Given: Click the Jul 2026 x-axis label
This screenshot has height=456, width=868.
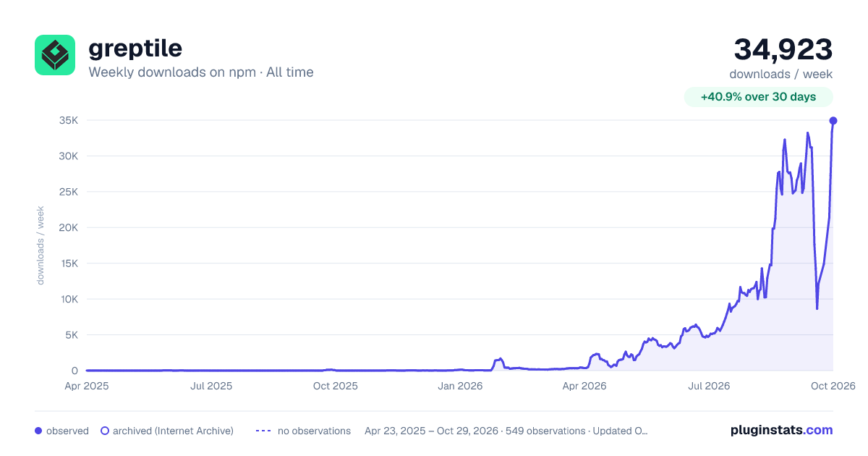Looking at the screenshot, I should [x=709, y=386].
